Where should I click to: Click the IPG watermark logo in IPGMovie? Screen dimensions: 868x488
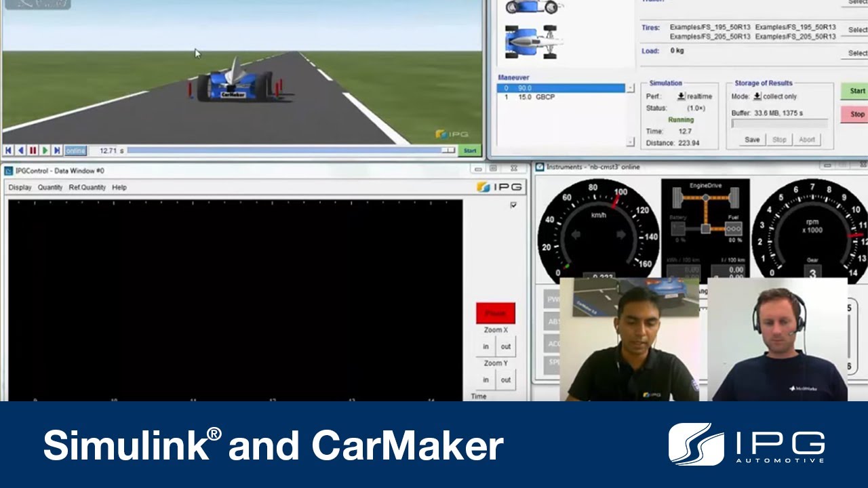point(452,134)
